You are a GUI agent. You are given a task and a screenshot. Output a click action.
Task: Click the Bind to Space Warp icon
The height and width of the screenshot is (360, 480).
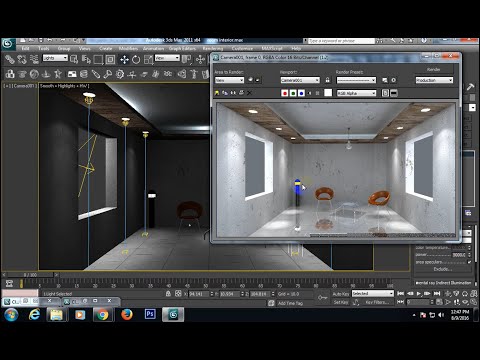34,60
